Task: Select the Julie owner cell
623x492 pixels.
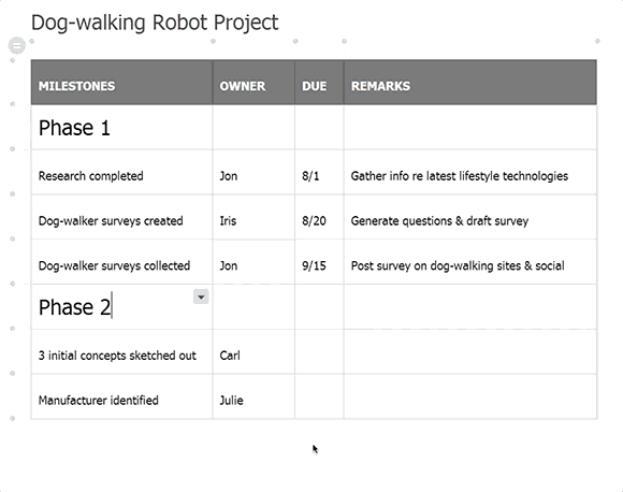Action: pos(253,397)
